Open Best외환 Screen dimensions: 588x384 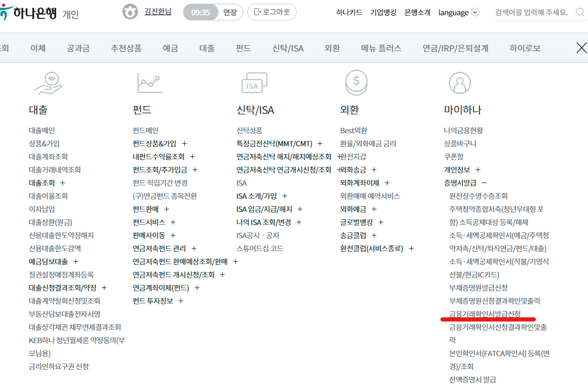click(354, 131)
